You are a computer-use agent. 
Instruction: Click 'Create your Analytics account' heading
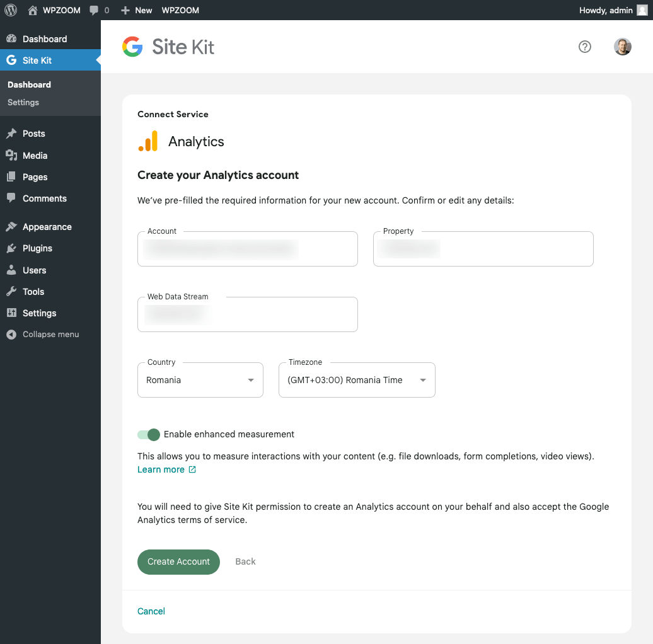tap(218, 175)
